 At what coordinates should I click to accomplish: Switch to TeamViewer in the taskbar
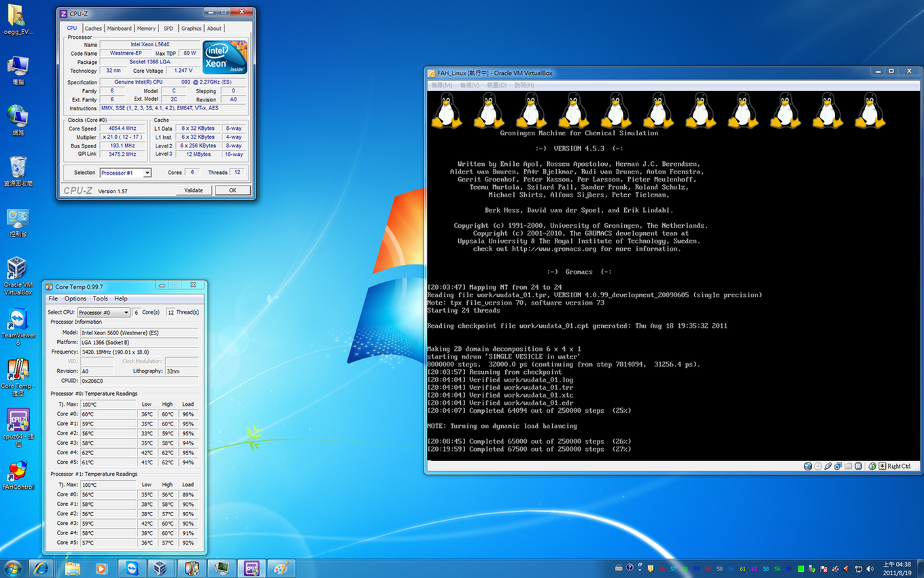(x=132, y=568)
